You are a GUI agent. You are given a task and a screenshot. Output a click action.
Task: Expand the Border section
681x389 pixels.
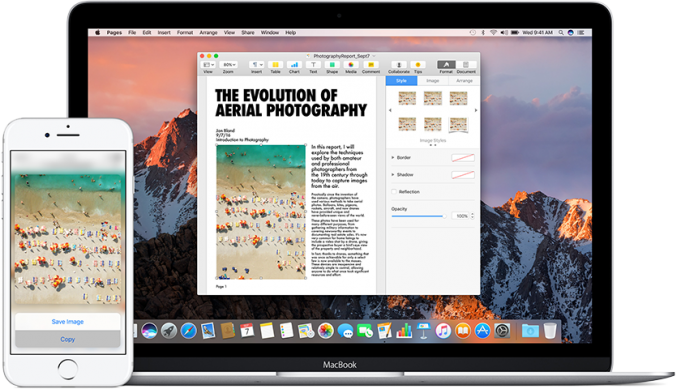(x=393, y=158)
